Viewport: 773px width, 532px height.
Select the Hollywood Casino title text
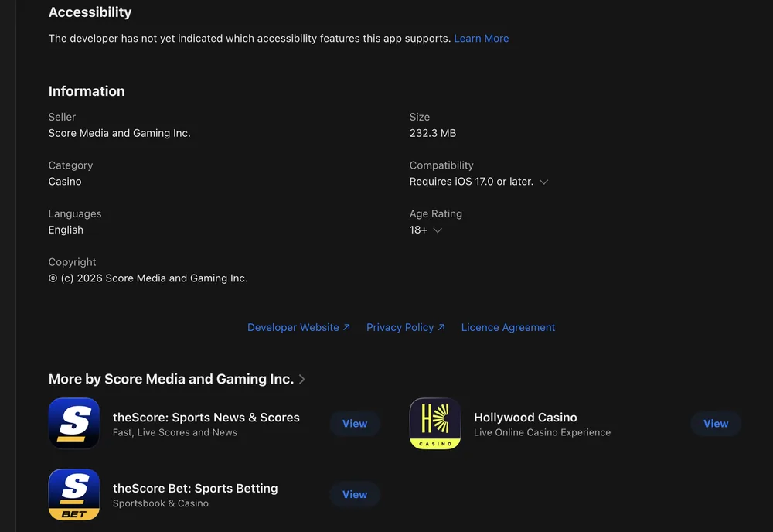525,417
